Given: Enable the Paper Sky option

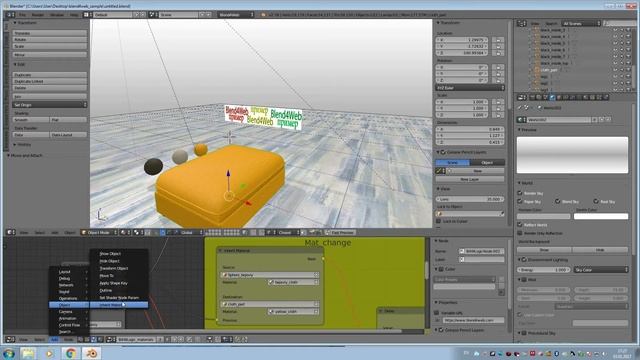Looking at the screenshot, I should pyautogui.click(x=520, y=202).
